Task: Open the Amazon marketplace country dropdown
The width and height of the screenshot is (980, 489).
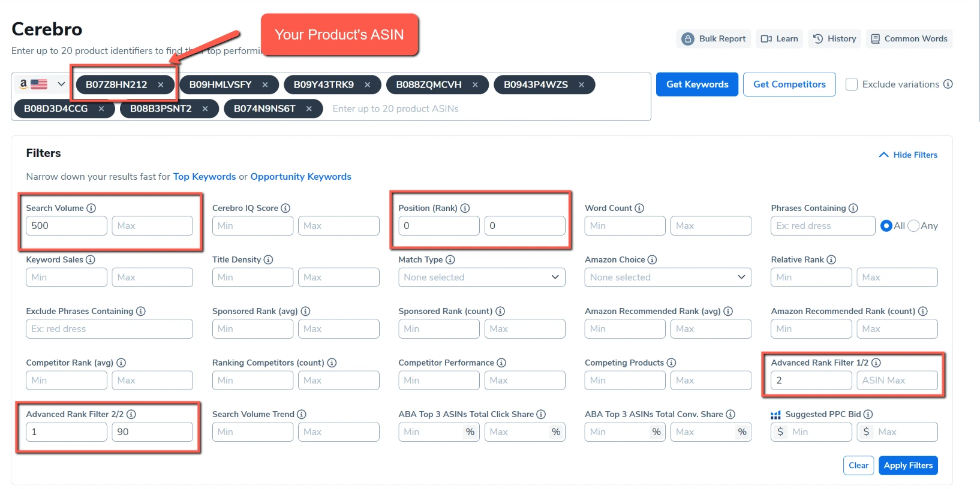Action: (x=41, y=84)
